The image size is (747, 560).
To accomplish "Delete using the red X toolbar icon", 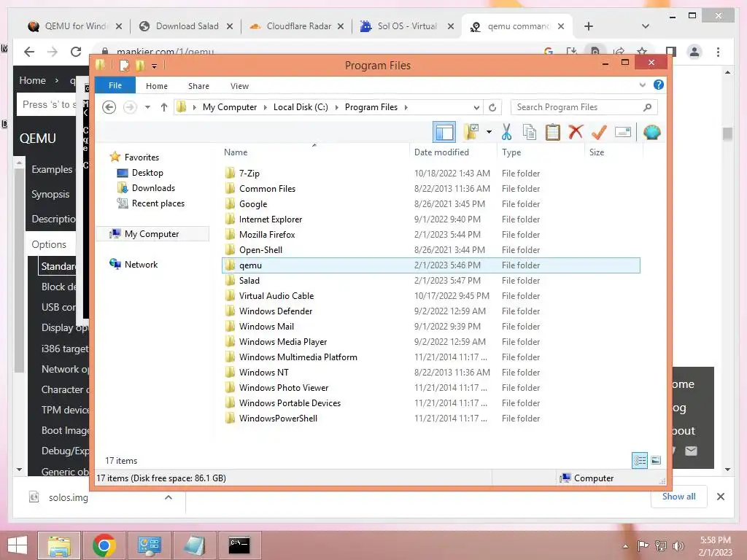I will (576, 132).
